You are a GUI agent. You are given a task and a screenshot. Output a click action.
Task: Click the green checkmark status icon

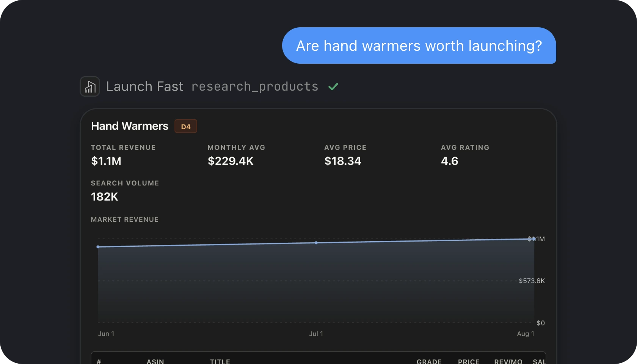[x=333, y=87]
